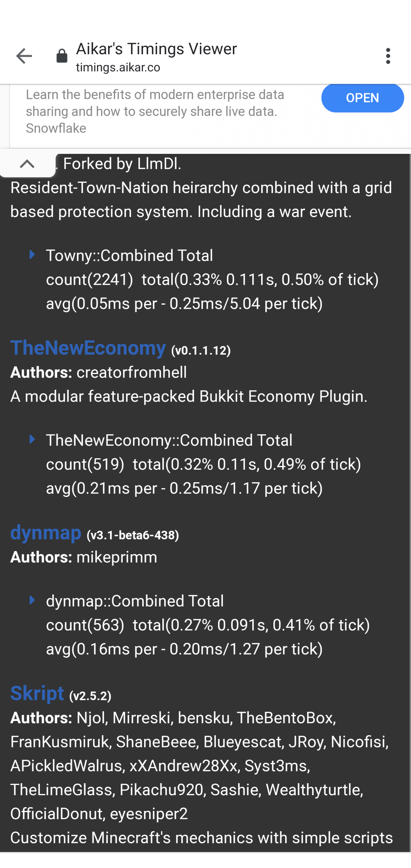Screen dimensions: 411x868
Task: Click the arrow icon beside dynmap::Combined Total
Action: [x=32, y=600]
